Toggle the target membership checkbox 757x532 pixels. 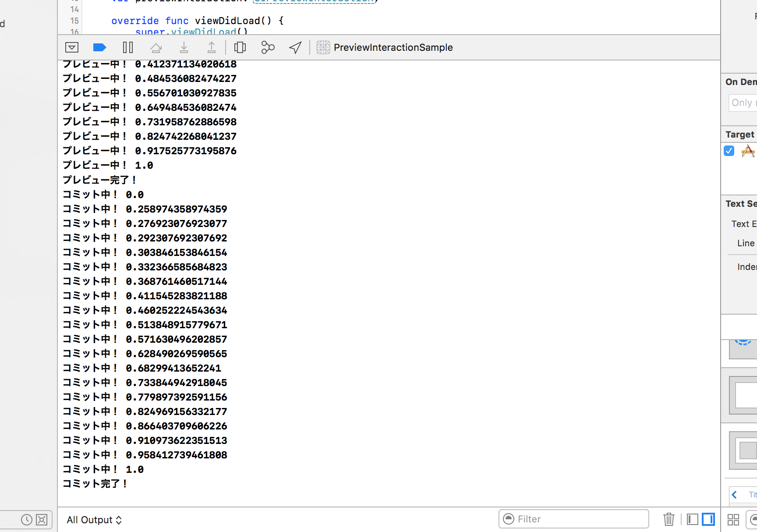[729, 151]
